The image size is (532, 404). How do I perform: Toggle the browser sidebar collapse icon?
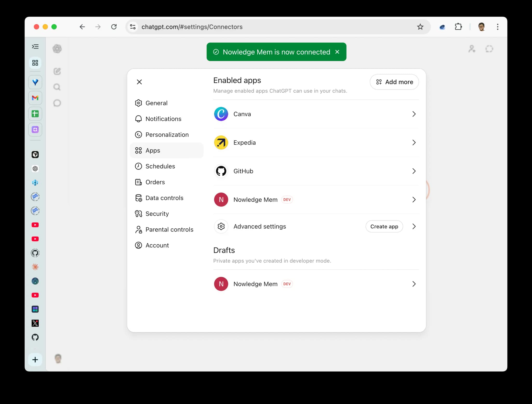(x=35, y=47)
